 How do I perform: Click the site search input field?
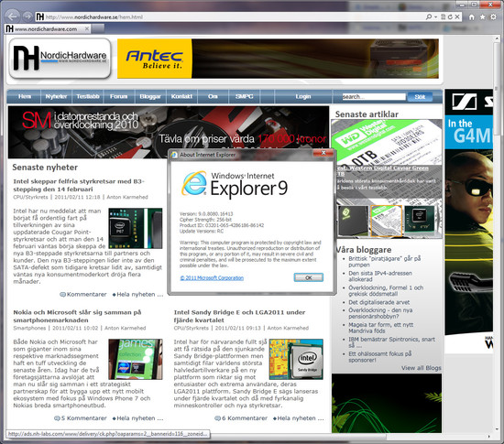click(x=374, y=97)
